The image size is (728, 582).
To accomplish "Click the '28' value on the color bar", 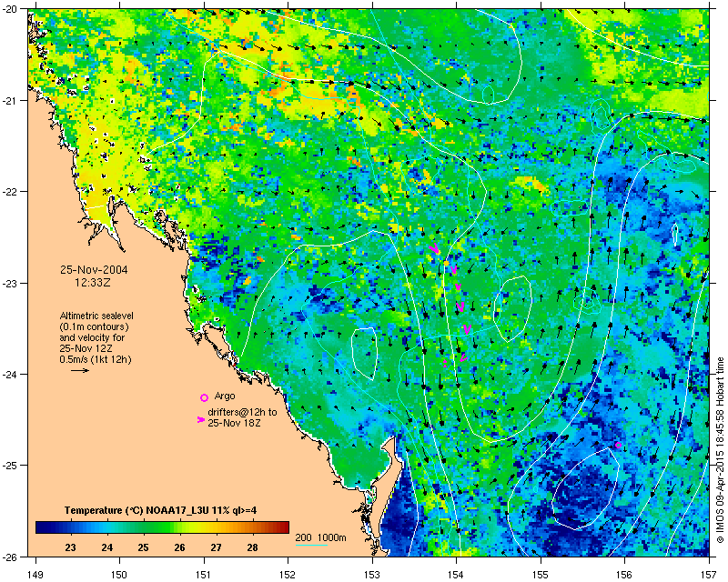I will coord(252,547).
